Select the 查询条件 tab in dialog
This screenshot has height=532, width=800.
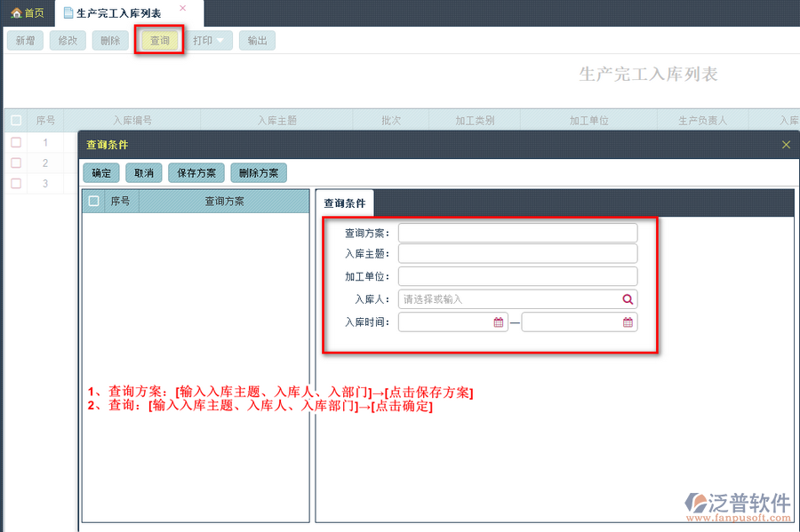pos(345,202)
